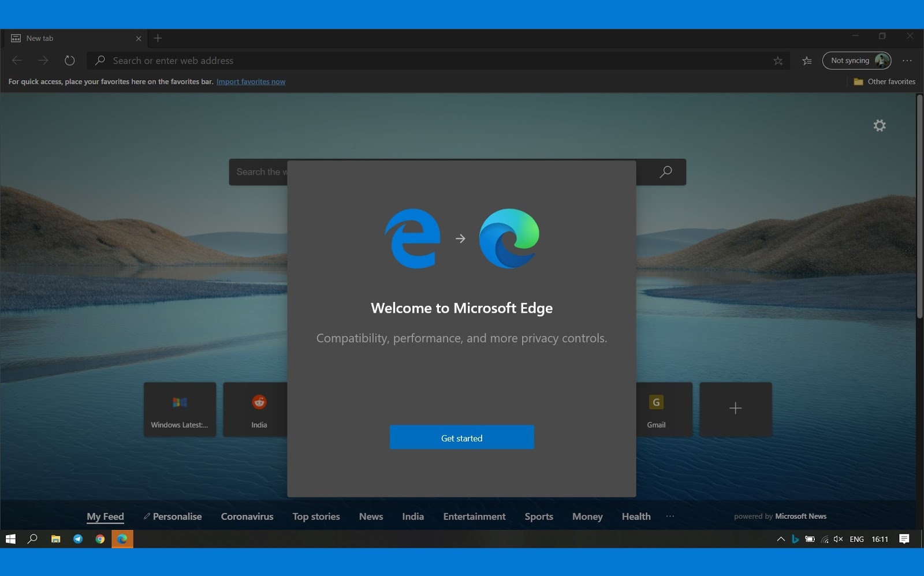Image resolution: width=924 pixels, height=576 pixels.
Task: Close the Edge browser window
Action: click(x=910, y=36)
